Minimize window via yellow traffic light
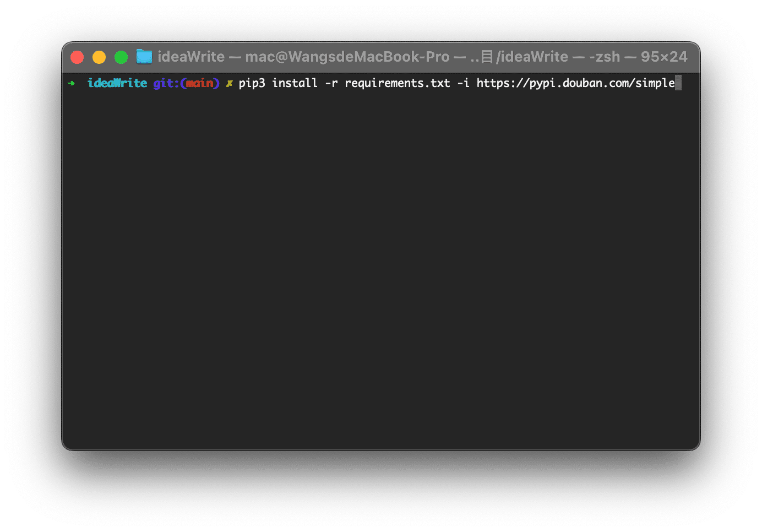 (x=99, y=57)
